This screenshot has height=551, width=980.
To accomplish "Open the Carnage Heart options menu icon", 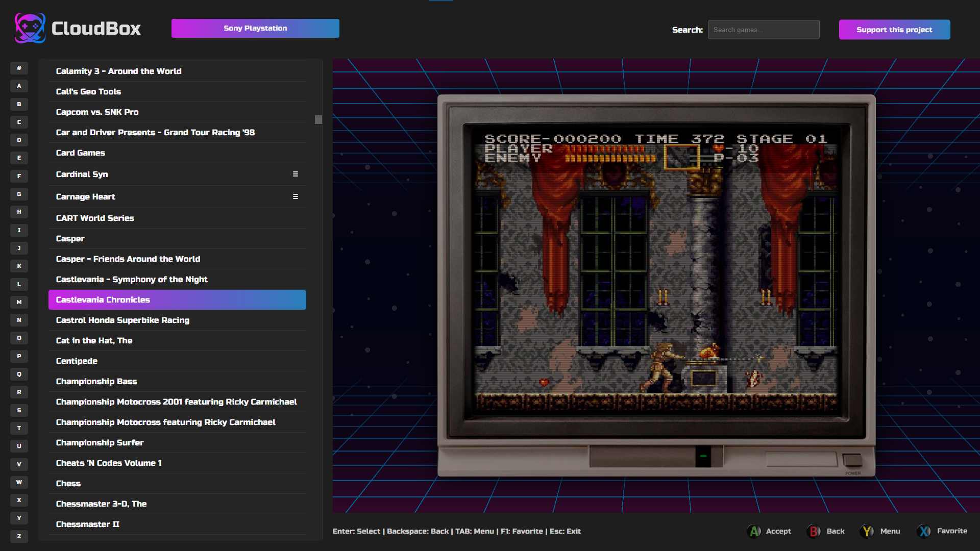I will coord(296,196).
